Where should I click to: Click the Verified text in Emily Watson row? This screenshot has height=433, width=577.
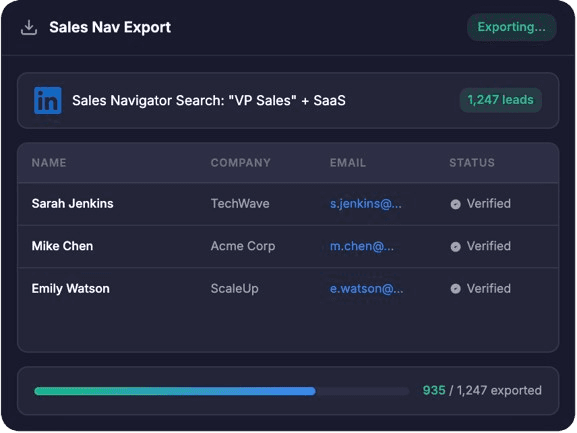point(489,289)
